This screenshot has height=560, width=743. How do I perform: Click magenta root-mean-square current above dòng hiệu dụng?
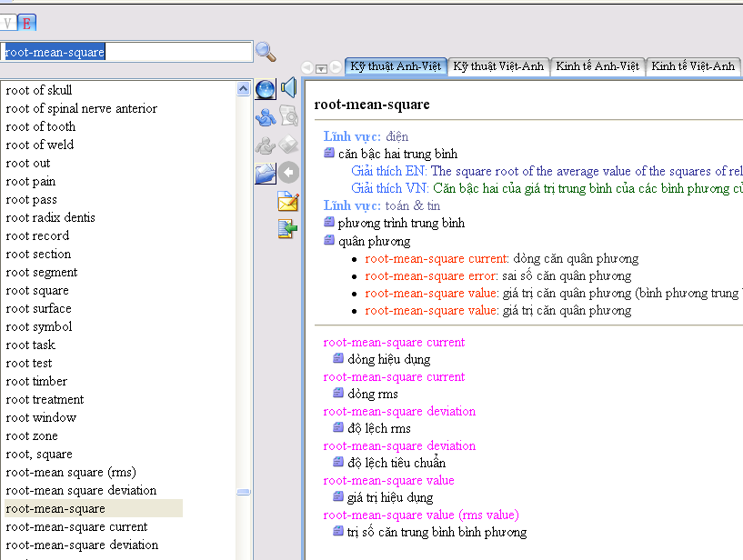tap(394, 343)
